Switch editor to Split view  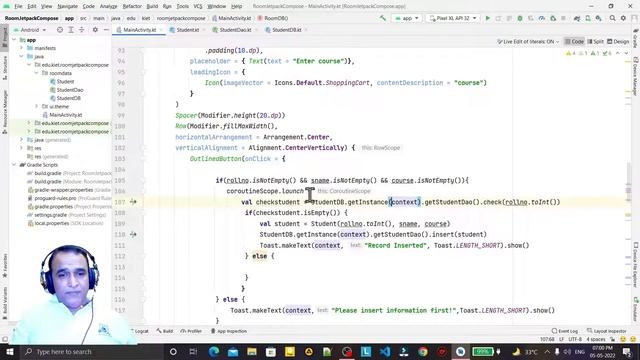tap(595, 42)
